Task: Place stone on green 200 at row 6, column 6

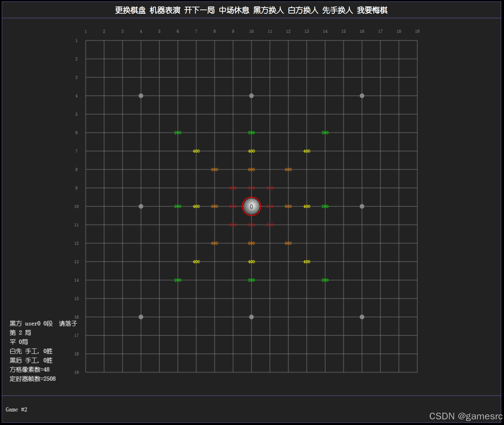Action: point(178,133)
